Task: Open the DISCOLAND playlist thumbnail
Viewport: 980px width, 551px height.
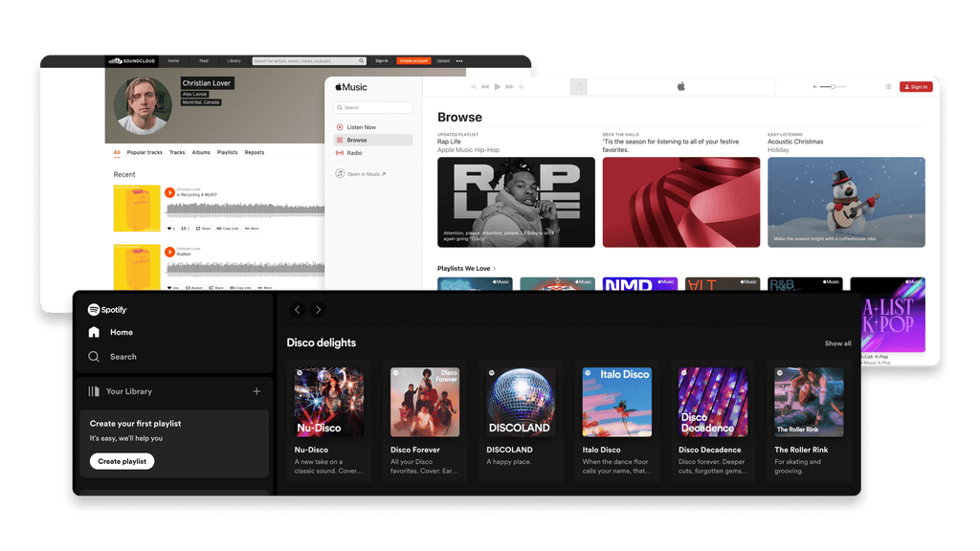Action: [520, 400]
